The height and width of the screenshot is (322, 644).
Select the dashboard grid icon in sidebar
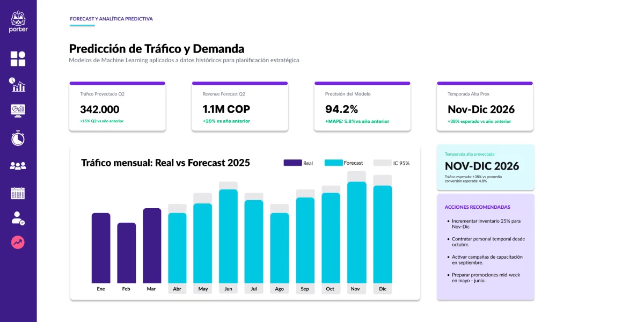pos(18,58)
